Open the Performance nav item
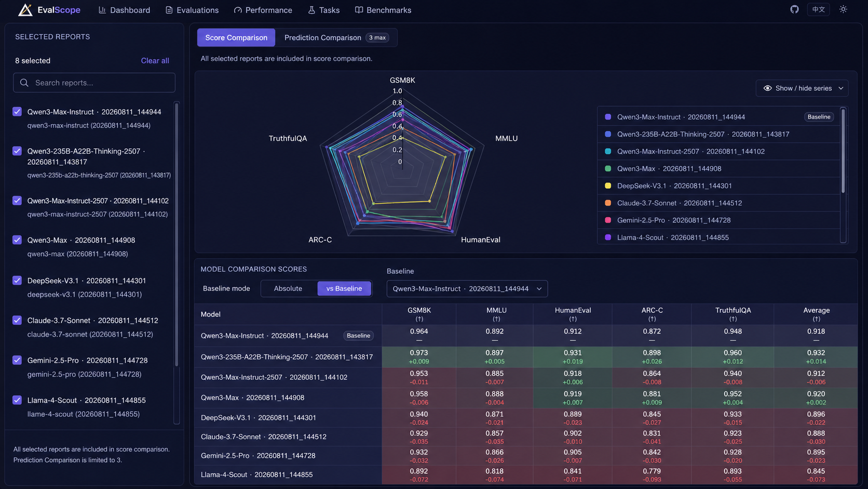868x489 pixels. point(263,10)
